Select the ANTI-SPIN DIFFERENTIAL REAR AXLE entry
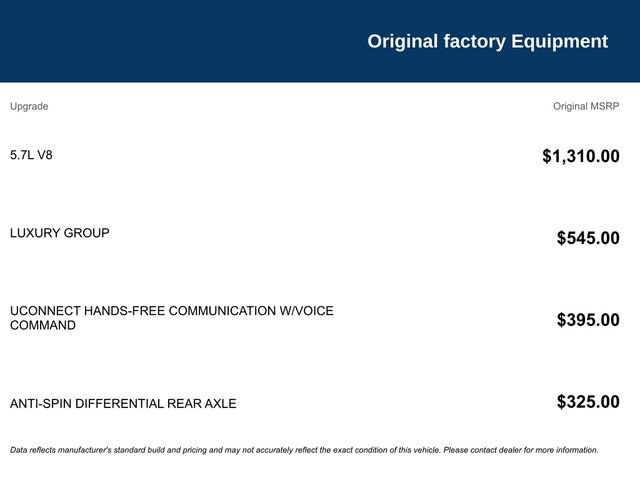The width and height of the screenshot is (640, 480). (123, 404)
